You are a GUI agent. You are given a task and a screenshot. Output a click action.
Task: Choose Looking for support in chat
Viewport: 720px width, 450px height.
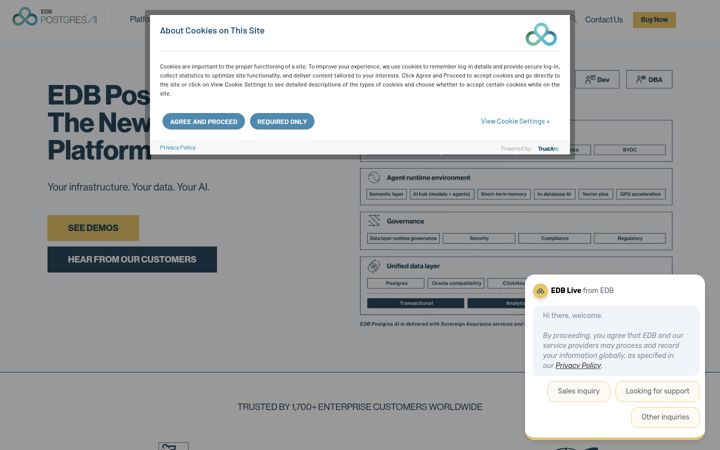[x=658, y=391]
